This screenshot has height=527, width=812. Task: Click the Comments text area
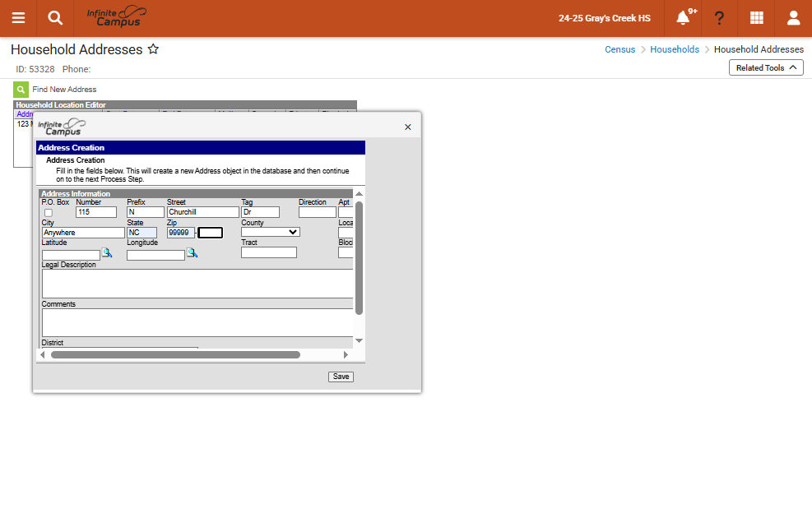[197, 323]
